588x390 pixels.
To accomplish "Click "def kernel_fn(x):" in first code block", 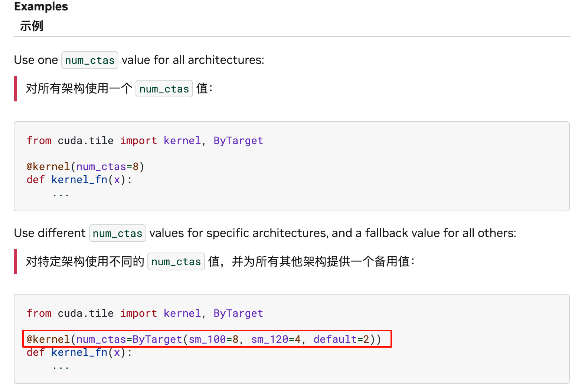I will click(79, 180).
